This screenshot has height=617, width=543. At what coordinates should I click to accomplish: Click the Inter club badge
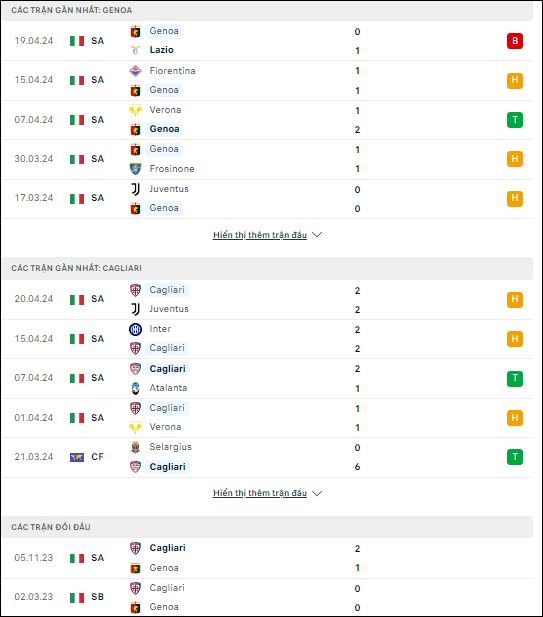[x=135, y=329]
